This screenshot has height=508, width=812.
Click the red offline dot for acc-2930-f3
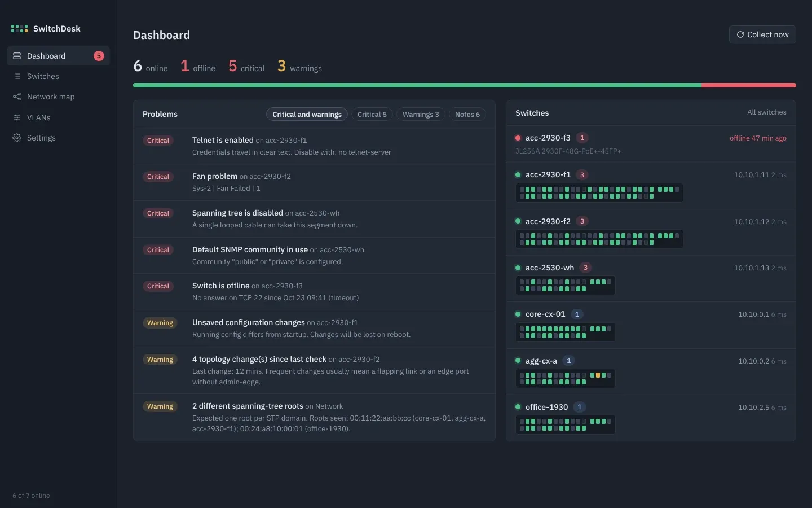tap(518, 138)
